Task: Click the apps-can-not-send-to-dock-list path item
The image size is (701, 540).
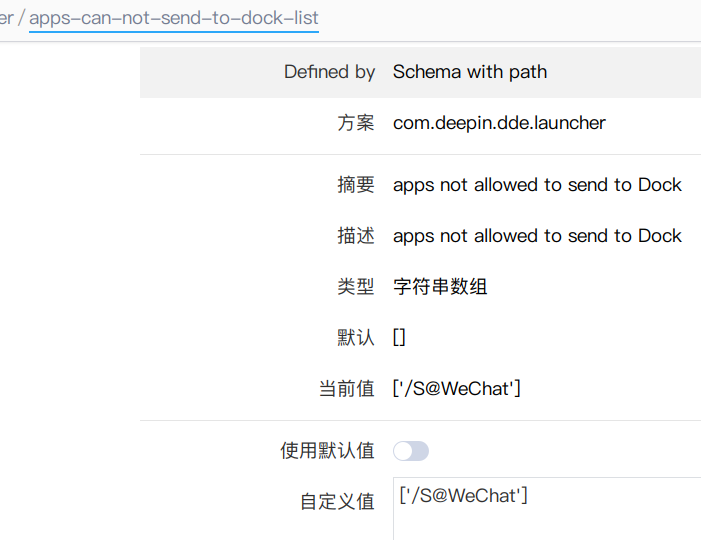Action: [x=173, y=18]
